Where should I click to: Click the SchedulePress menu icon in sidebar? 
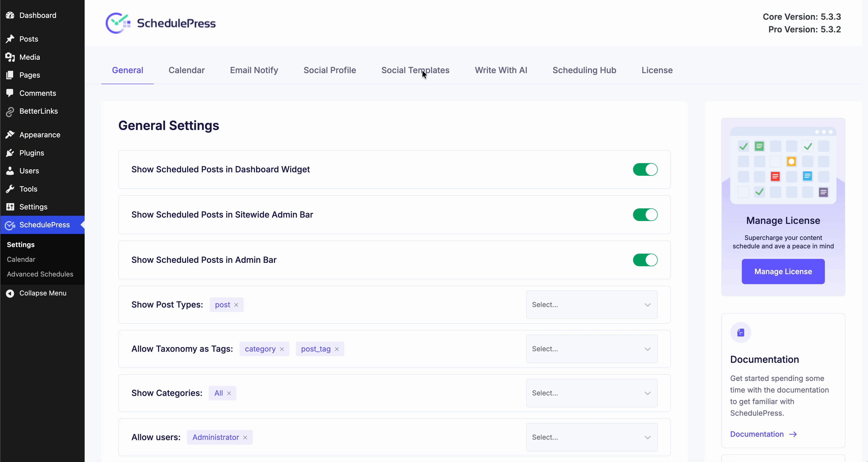click(x=10, y=225)
